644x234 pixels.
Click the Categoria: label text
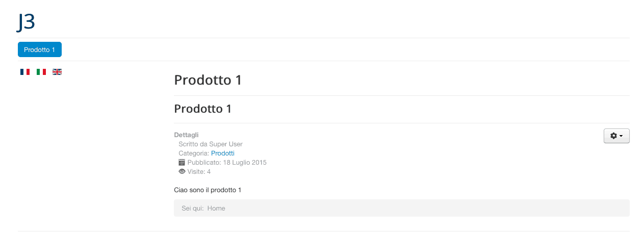pyautogui.click(x=194, y=153)
